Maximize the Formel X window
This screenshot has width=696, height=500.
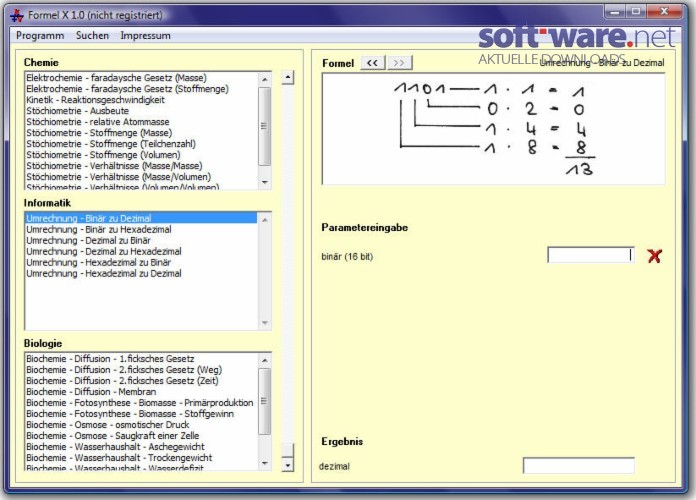[x=636, y=12]
